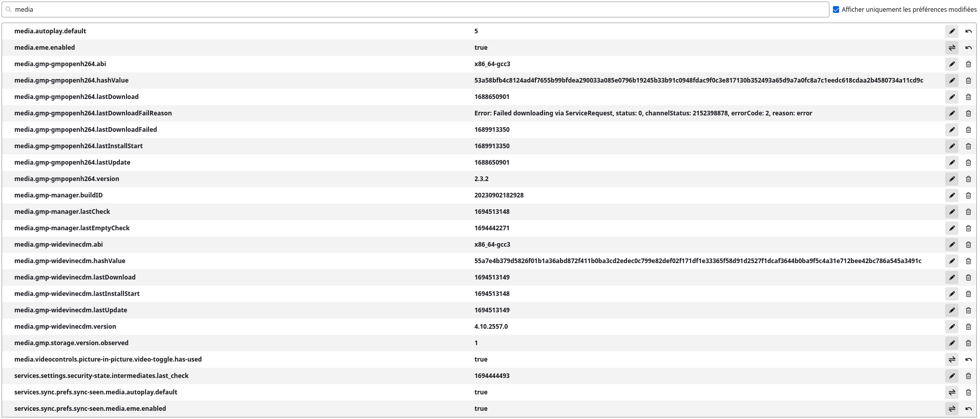Image resolution: width=980 pixels, height=419 pixels.
Task: Select the buildID value 20230902182928
Action: 499,195
